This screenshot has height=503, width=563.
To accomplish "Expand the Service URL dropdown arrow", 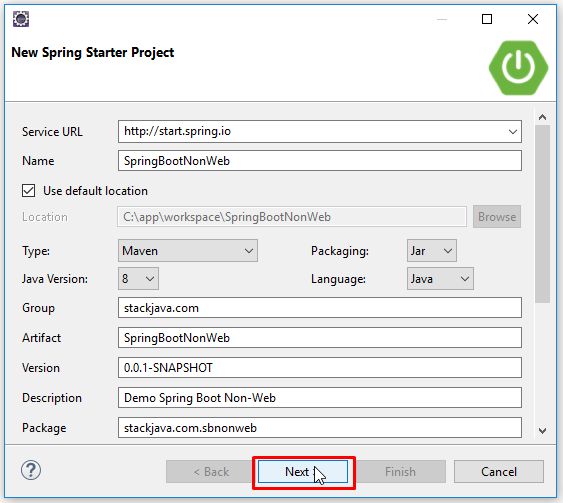I will point(513,132).
